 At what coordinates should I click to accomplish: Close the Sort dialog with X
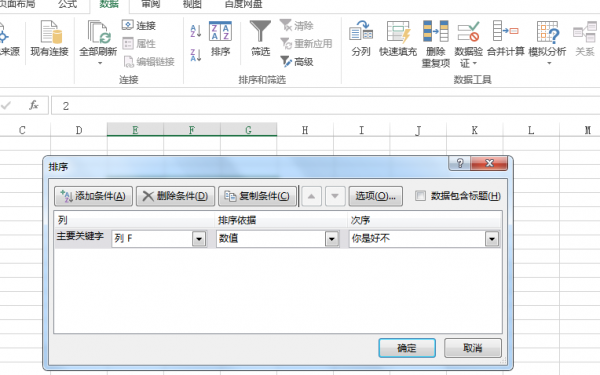point(489,163)
